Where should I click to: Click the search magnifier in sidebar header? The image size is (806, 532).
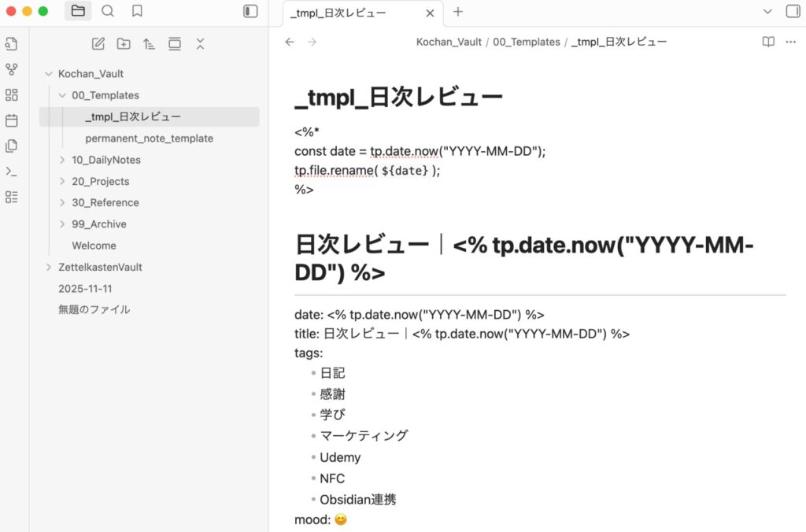(x=108, y=11)
